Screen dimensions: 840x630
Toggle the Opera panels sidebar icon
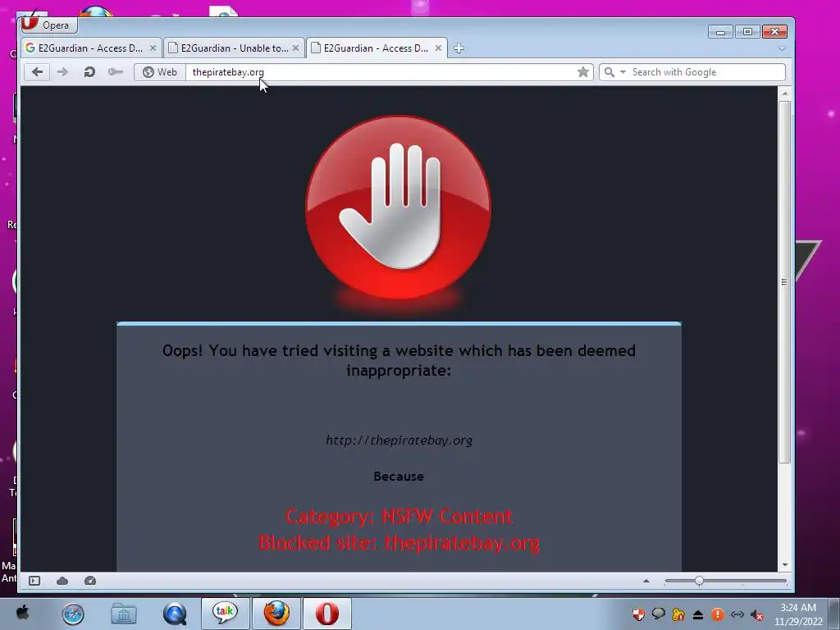tap(34, 581)
